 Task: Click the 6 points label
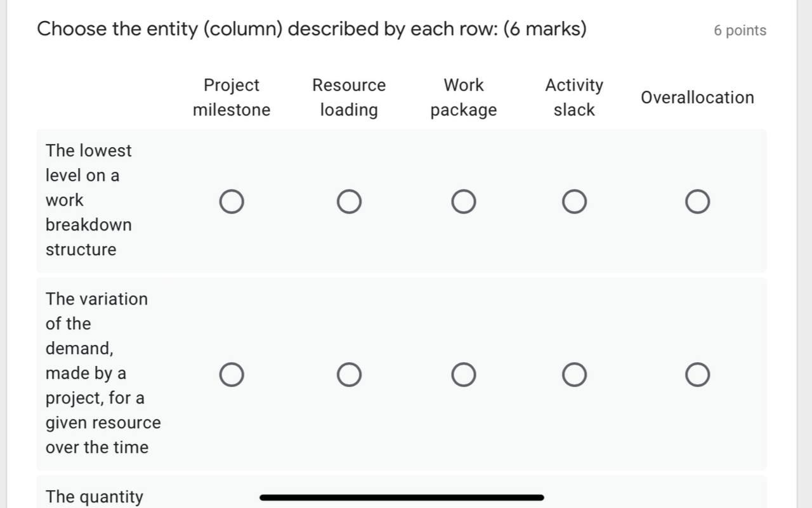tap(740, 30)
